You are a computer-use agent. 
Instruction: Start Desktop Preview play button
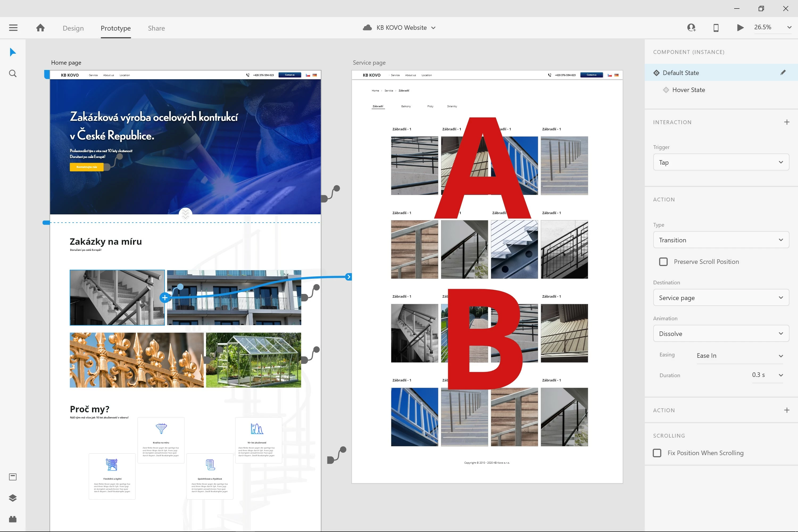coord(740,28)
